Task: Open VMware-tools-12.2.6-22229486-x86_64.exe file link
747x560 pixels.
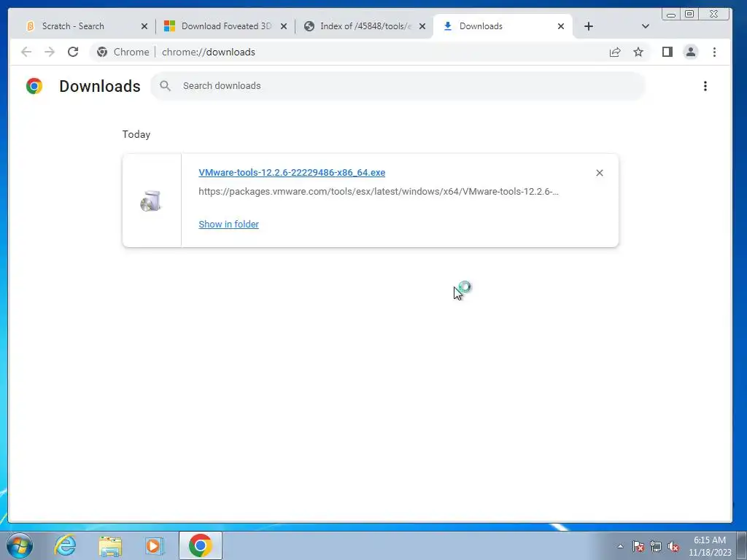Action: click(x=292, y=172)
